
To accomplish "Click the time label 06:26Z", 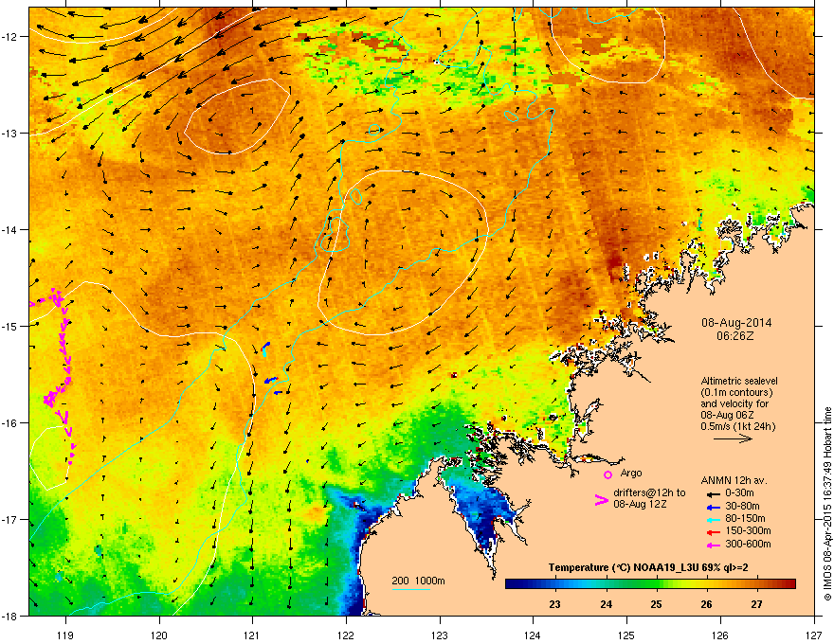I will coord(735,336).
